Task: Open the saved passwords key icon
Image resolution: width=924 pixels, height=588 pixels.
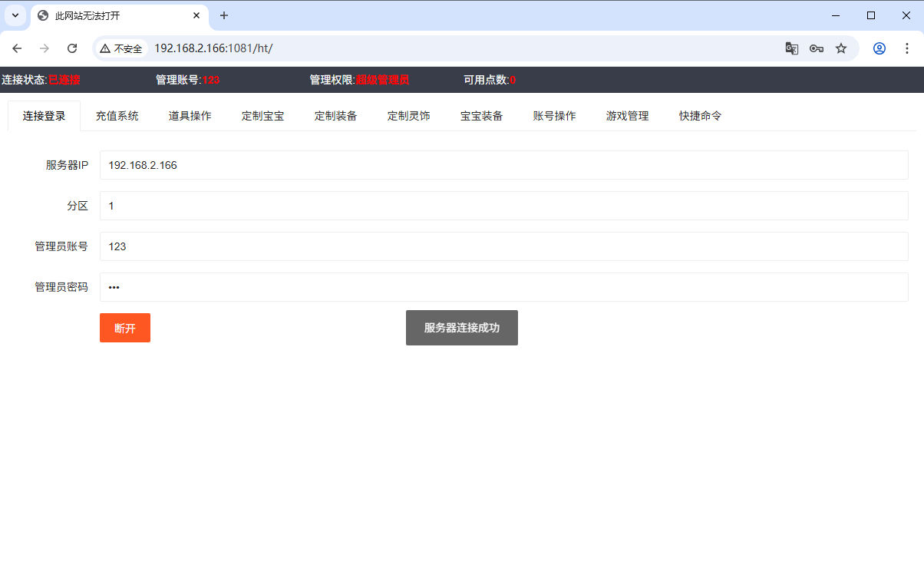Action: click(x=817, y=48)
